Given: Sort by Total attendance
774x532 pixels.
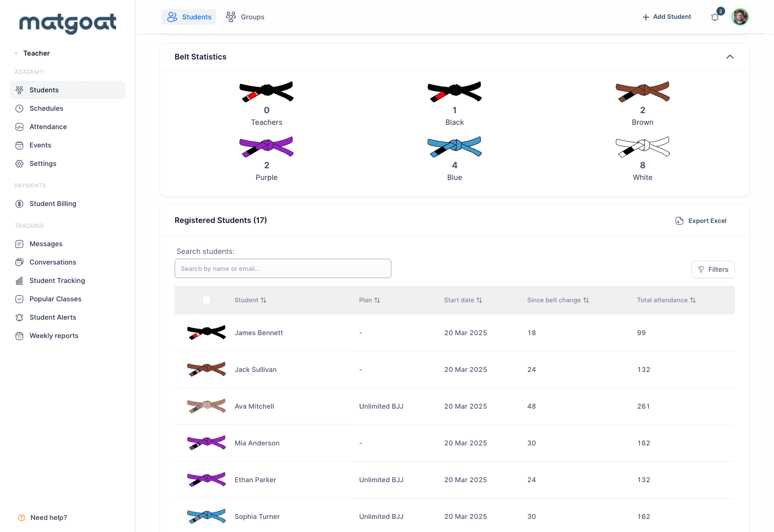Looking at the screenshot, I should tap(666, 300).
